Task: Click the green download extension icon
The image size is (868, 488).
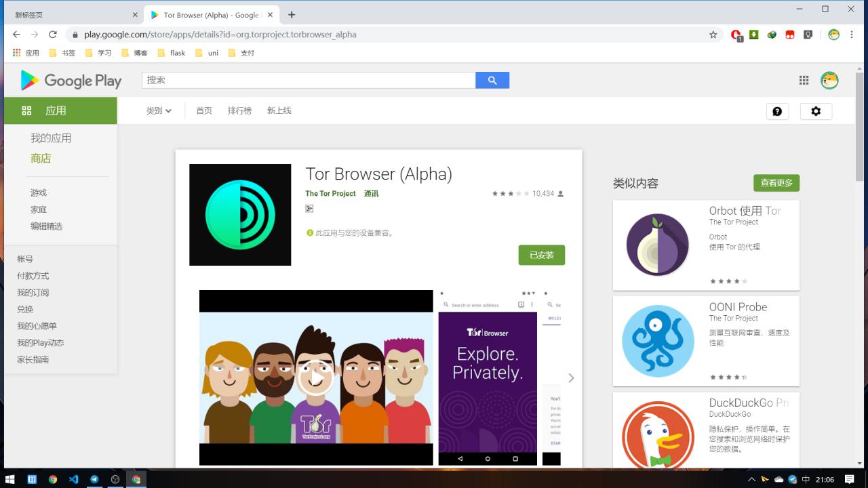Action: coord(753,35)
